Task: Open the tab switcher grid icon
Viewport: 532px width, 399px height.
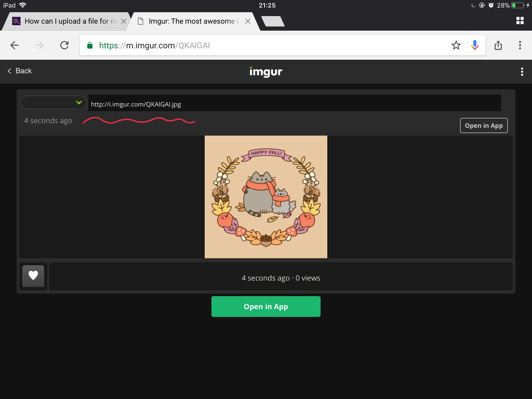Action: click(520, 21)
